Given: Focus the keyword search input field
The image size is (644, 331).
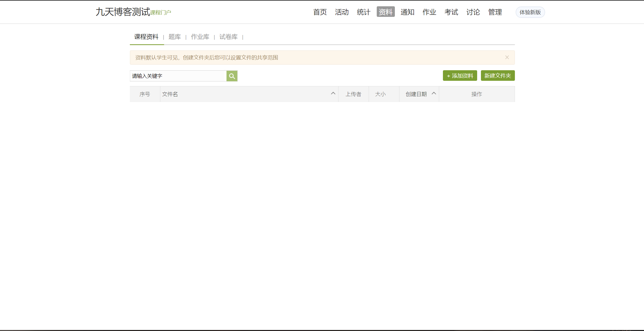Looking at the screenshot, I should pos(178,76).
